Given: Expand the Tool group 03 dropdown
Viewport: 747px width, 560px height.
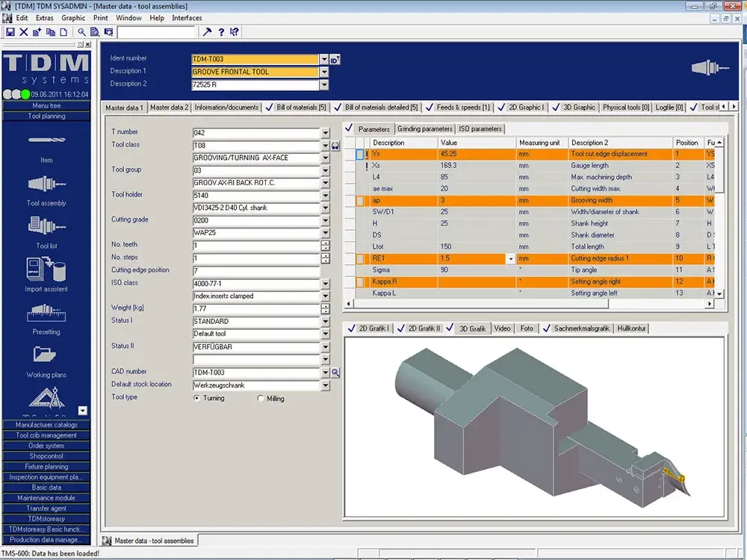Looking at the screenshot, I should (x=326, y=170).
